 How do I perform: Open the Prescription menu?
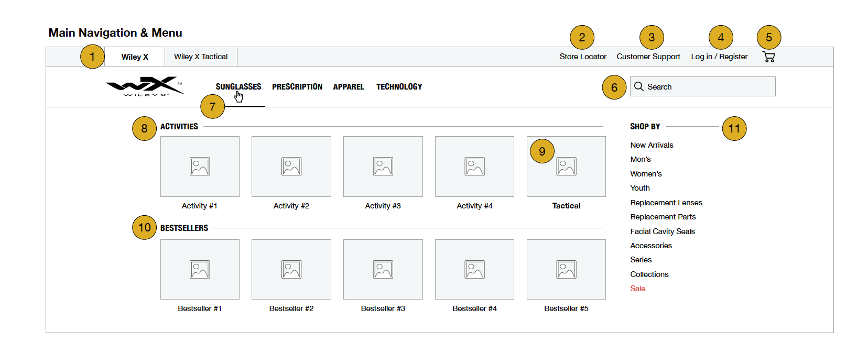[x=297, y=86]
